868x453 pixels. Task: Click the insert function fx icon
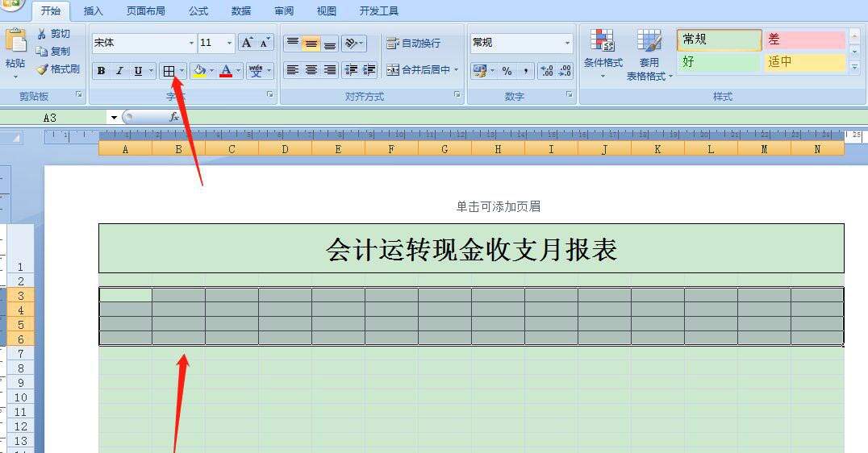pos(173,117)
